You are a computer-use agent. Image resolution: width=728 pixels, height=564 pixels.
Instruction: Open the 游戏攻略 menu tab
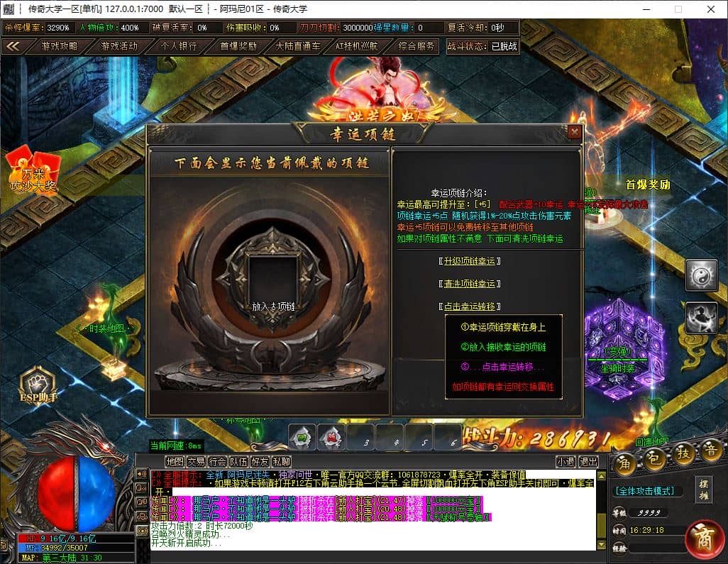60,46
